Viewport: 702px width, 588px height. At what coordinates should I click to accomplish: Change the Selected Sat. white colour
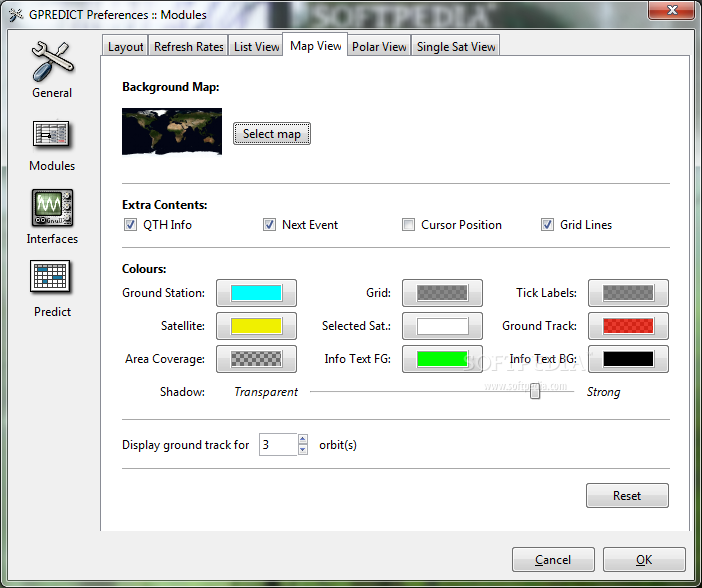pos(442,326)
